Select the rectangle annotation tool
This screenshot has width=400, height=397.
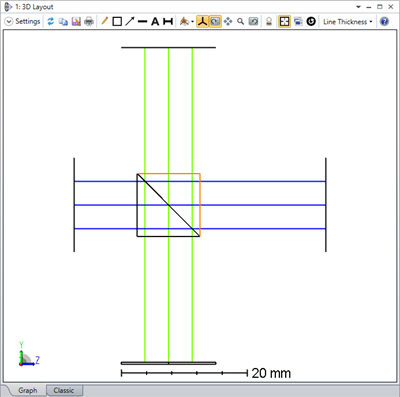(x=117, y=22)
